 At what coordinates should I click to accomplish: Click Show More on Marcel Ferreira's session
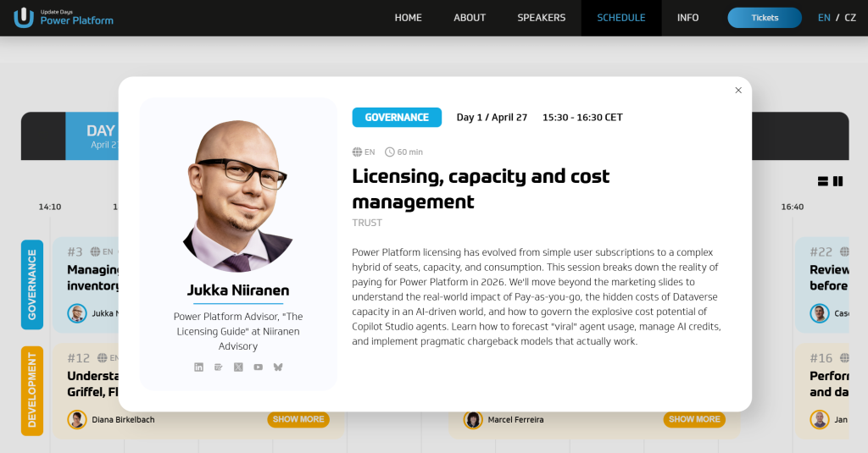(694, 419)
